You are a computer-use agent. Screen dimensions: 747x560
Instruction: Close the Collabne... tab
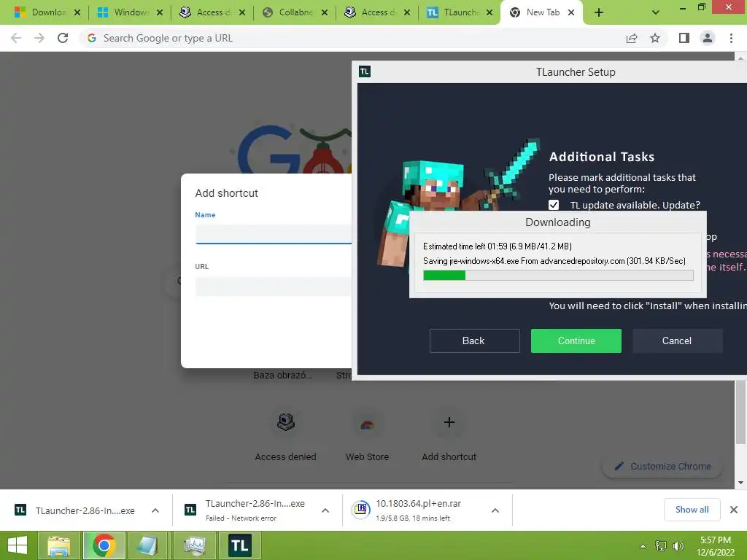click(x=325, y=13)
